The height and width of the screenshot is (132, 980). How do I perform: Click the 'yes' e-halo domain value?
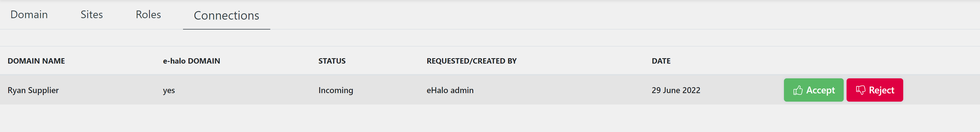pos(169,91)
